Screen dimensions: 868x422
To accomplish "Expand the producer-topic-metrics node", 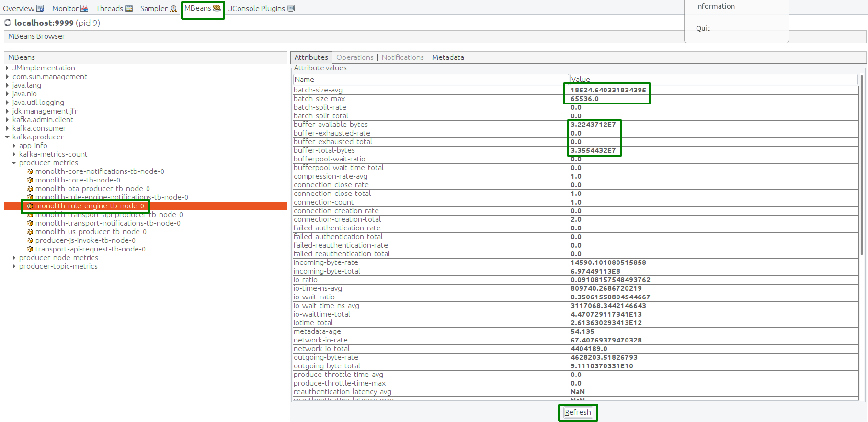I will [x=14, y=266].
